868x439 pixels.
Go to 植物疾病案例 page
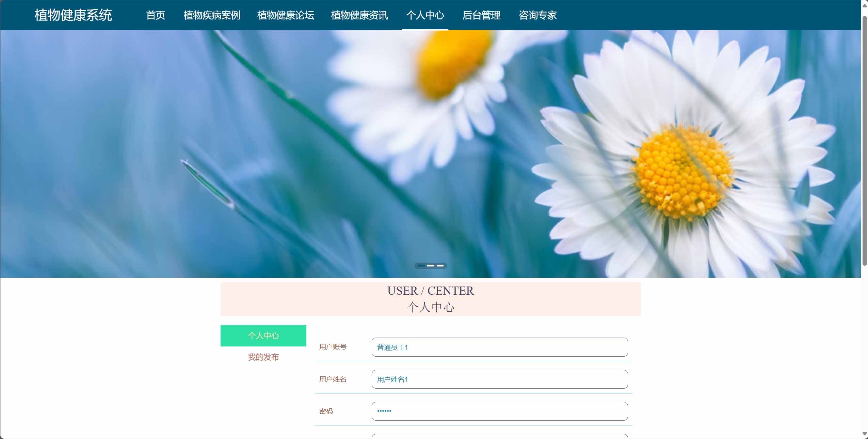(212, 15)
